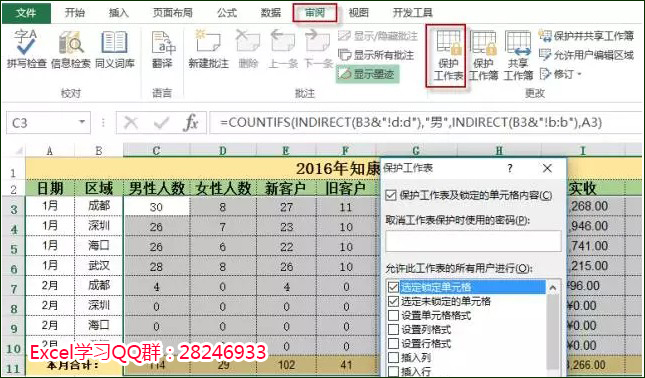This screenshot has height=378, width=645.
Task: Open the 修订 dropdown
Action: tap(561, 74)
